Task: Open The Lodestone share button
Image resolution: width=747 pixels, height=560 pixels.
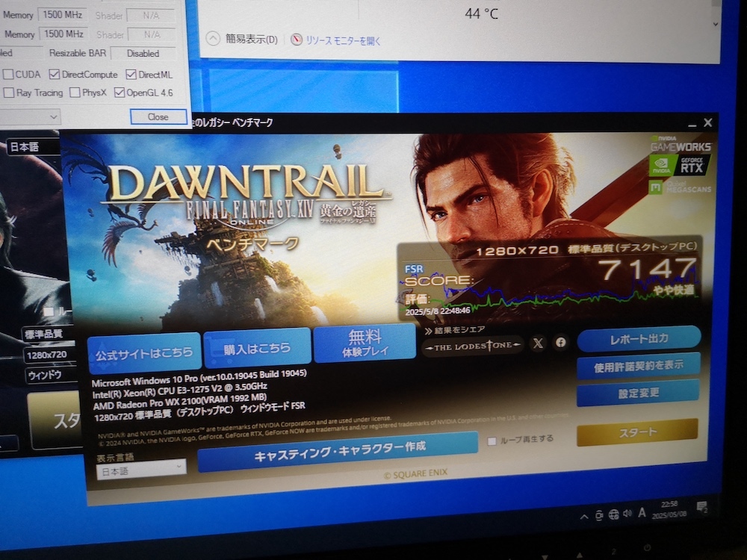Action: click(471, 346)
